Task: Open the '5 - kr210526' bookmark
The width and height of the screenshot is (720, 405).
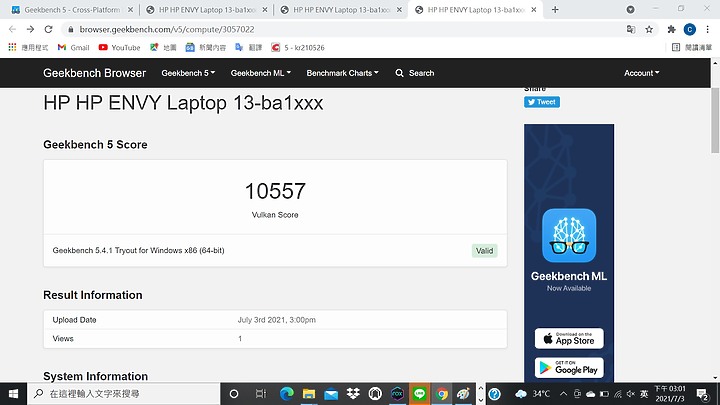Action: 298,47
